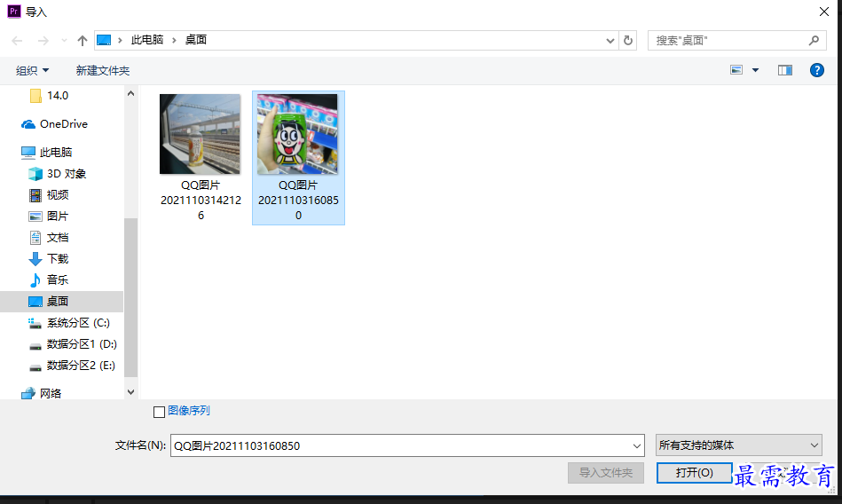The width and height of the screenshot is (842, 504).
Task: Click the sidebar scroll up arrow
Action: (130, 93)
